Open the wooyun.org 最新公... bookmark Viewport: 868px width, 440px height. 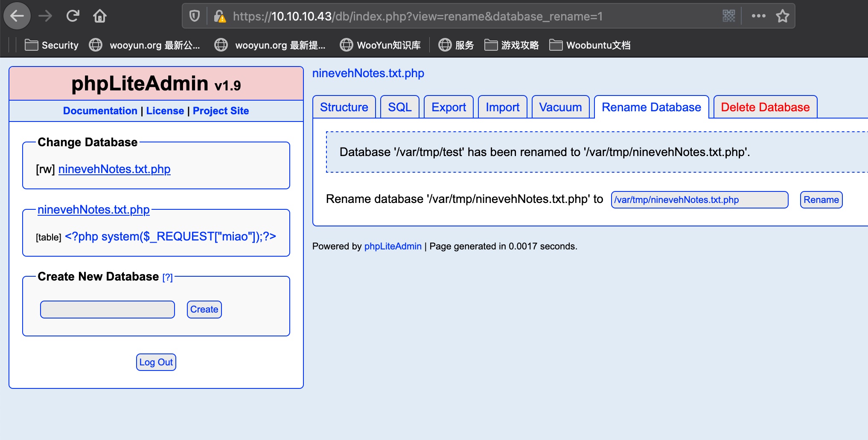pos(144,45)
